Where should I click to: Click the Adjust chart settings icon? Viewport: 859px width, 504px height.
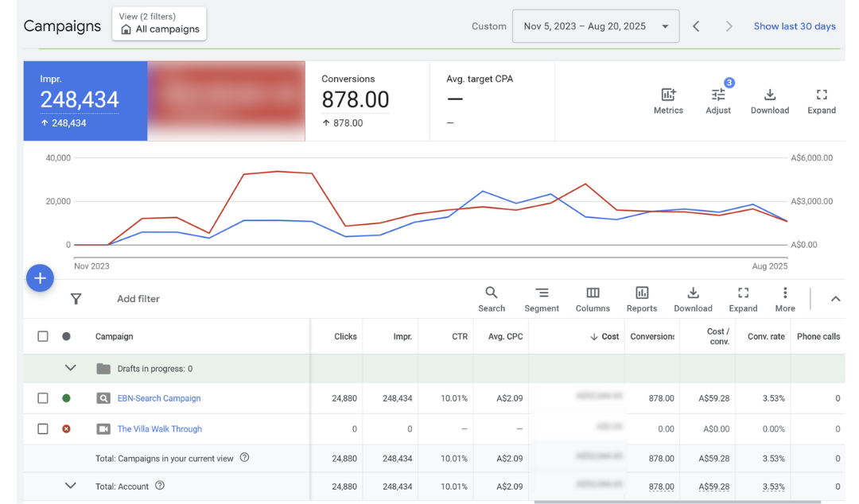click(717, 95)
